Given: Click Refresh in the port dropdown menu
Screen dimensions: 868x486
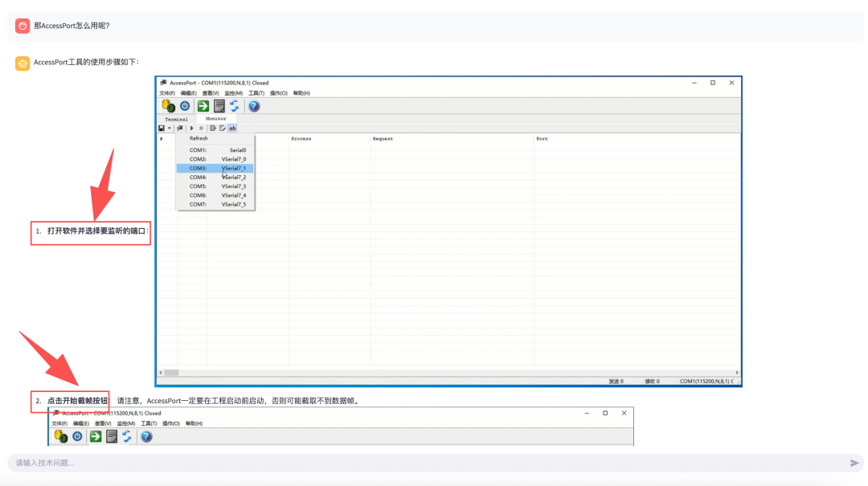Looking at the screenshot, I should 199,138.
